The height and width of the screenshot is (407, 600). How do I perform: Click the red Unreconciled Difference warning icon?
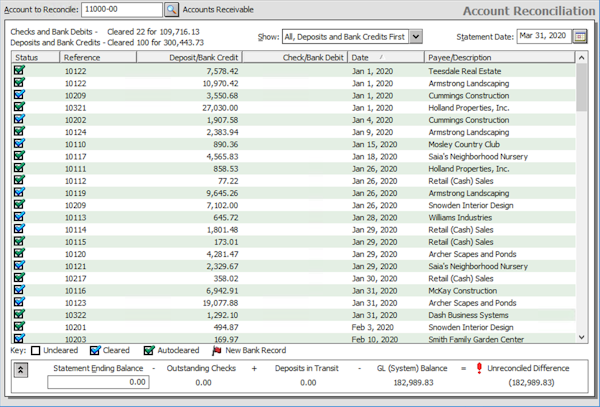tap(478, 369)
